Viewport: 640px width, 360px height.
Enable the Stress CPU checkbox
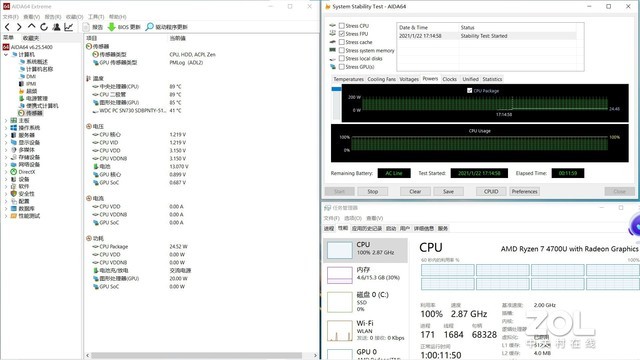[x=342, y=26]
